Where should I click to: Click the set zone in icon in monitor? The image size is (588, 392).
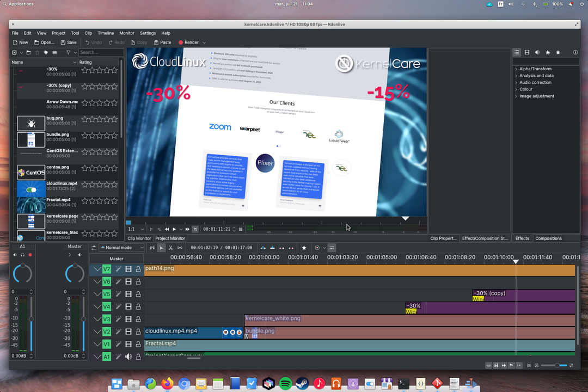tap(151, 229)
